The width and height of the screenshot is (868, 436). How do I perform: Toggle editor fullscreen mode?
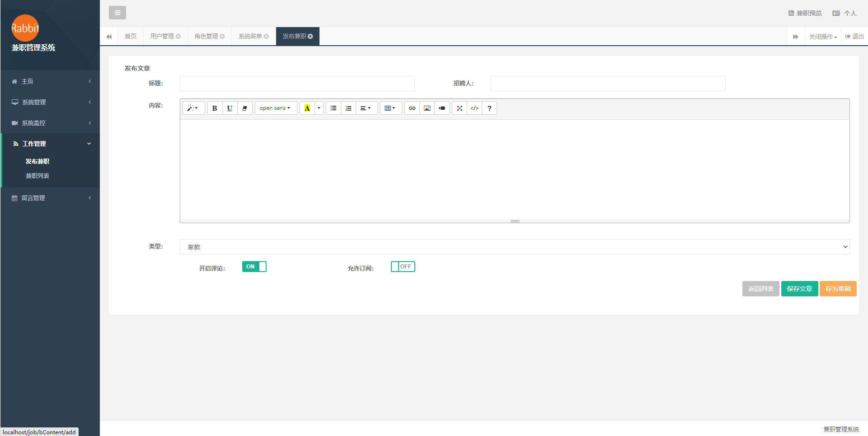pyautogui.click(x=460, y=108)
